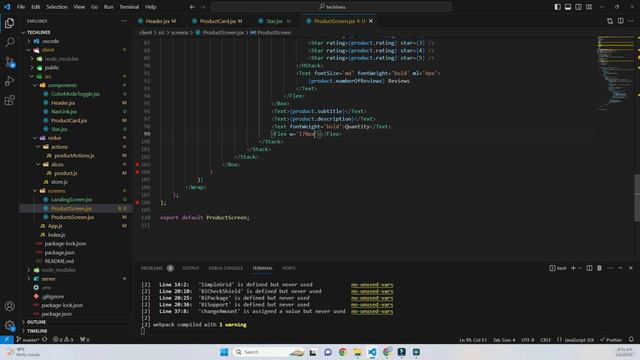Open notifications bell in status bar
Viewport: 640px width, 360px height.
pos(631,340)
